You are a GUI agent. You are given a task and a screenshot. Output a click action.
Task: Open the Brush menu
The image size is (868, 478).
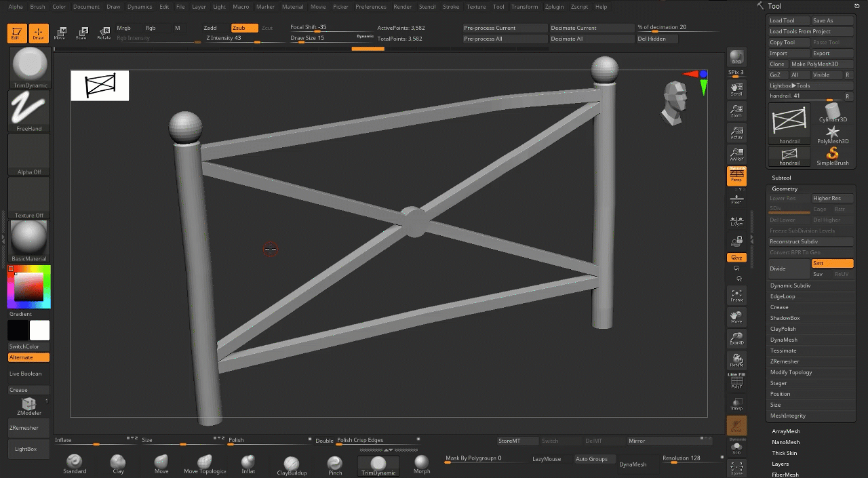tap(37, 7)
